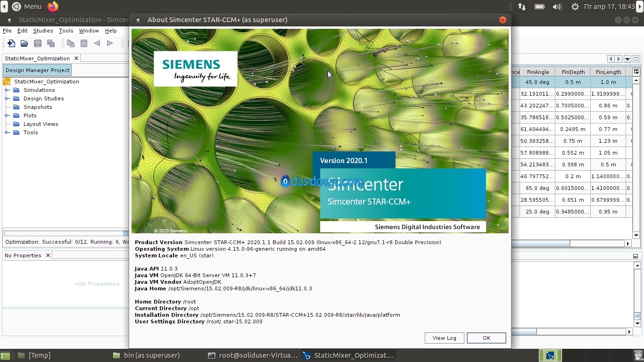Open the Tools menu in menu bar
The width and height of the screenshot is (644, 362).
(x=66, y=31)
